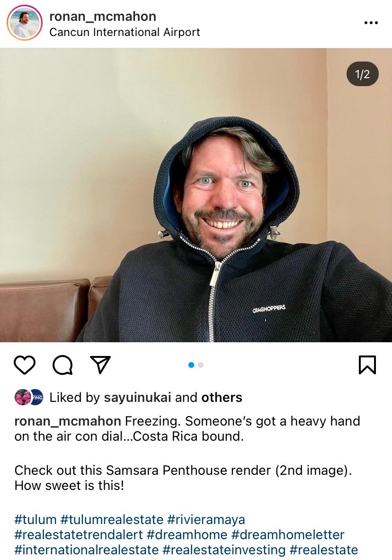Viewport: 392px width, 560px height.
Task: Save post with the bookmark icon
Action: [367, 364]
